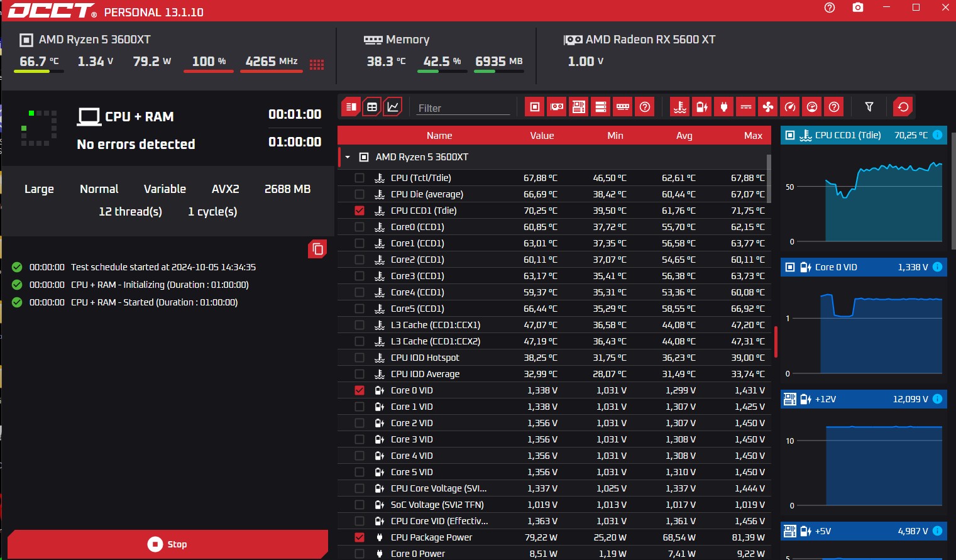The image size is (956, 560).
Task: Click the AVX2 instruction set label
Action: click(x=225, y=189)
